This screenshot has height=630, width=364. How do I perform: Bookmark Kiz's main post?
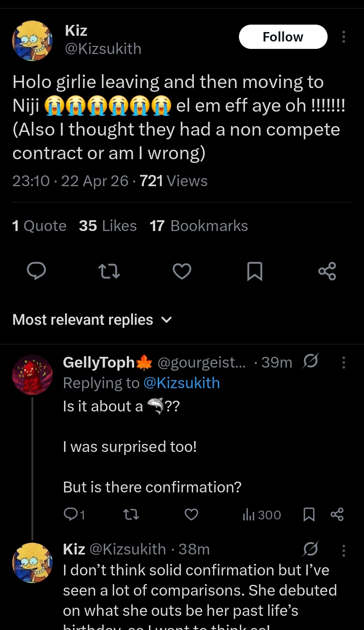(255, 271)
